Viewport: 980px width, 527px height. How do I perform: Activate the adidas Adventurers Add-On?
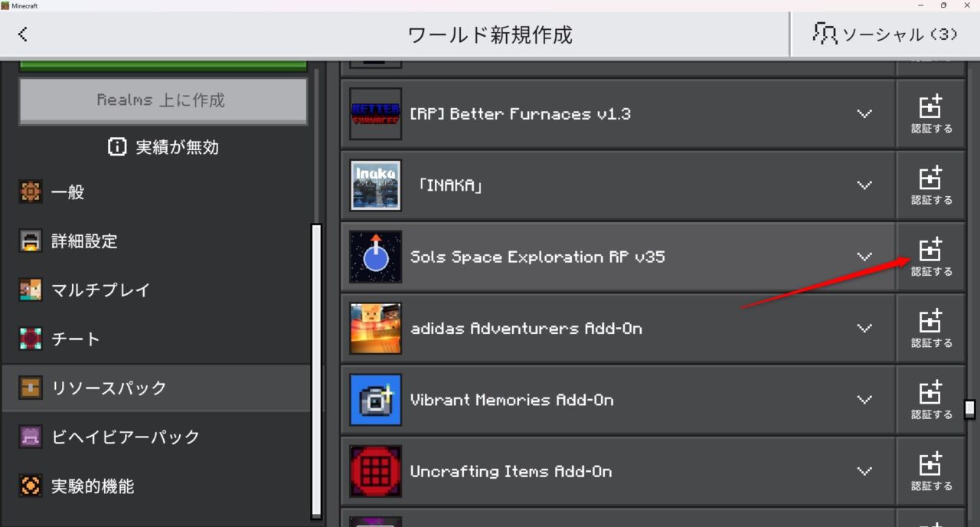point(931,329)
